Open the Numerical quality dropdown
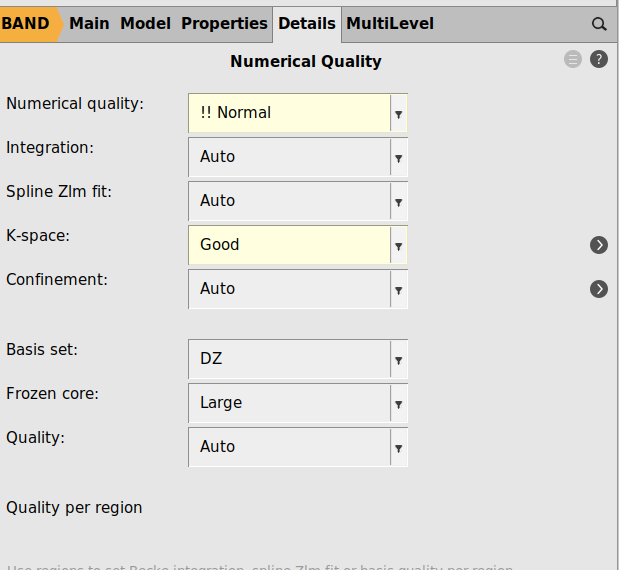The width and height of the screenshot is (619, 570). click(x=297, y=113)
